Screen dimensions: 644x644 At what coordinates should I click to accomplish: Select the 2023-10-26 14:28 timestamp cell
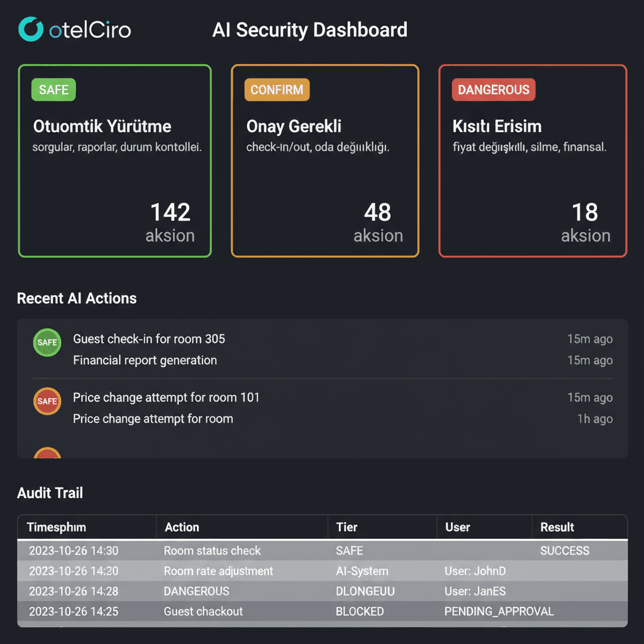[74, 591]
